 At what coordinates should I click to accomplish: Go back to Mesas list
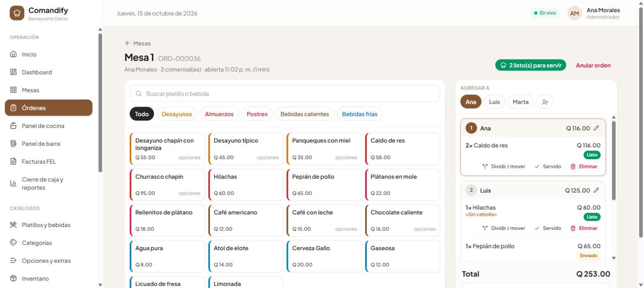point(138,44)
